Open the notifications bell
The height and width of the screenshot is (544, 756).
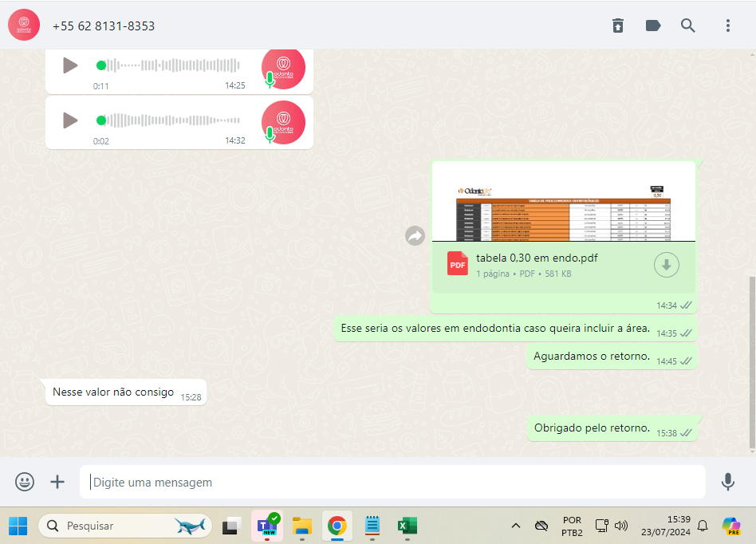point(703,526)
